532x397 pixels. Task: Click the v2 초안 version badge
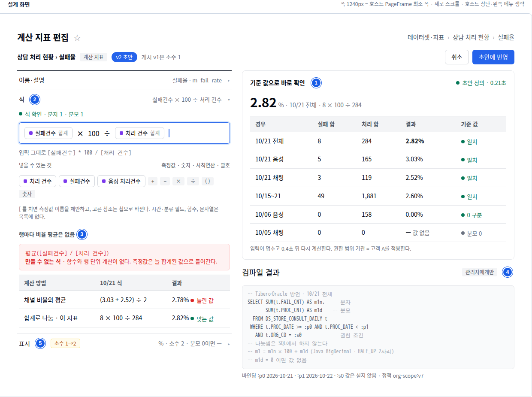(x=124, y=57)
